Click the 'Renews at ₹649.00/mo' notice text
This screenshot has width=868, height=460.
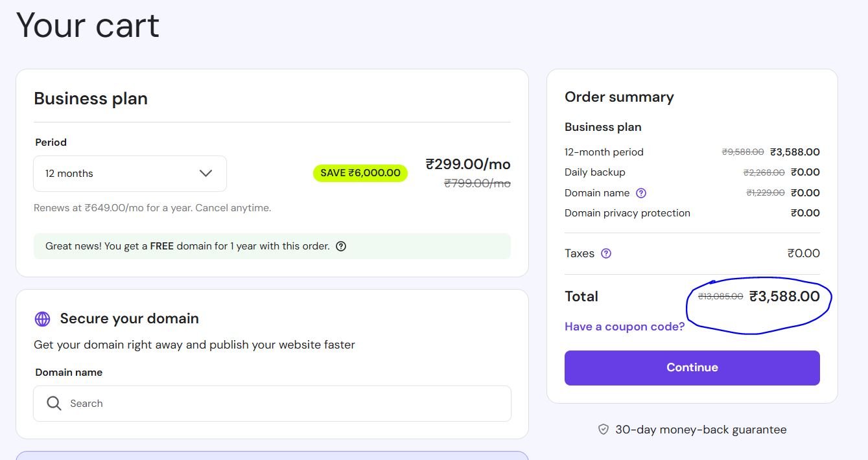(152, 208)
